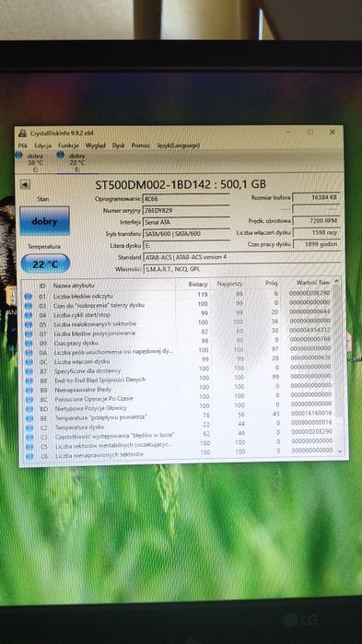Image resolution: width=362 pixels, height=644 pixels.
Task: Click the Próg column header
Action: click(271, 283)
